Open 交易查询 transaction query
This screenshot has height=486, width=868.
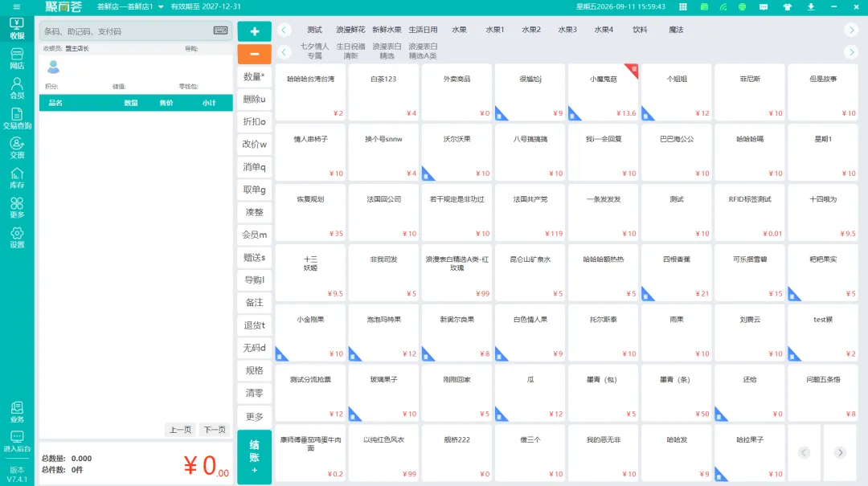[17, 118]
